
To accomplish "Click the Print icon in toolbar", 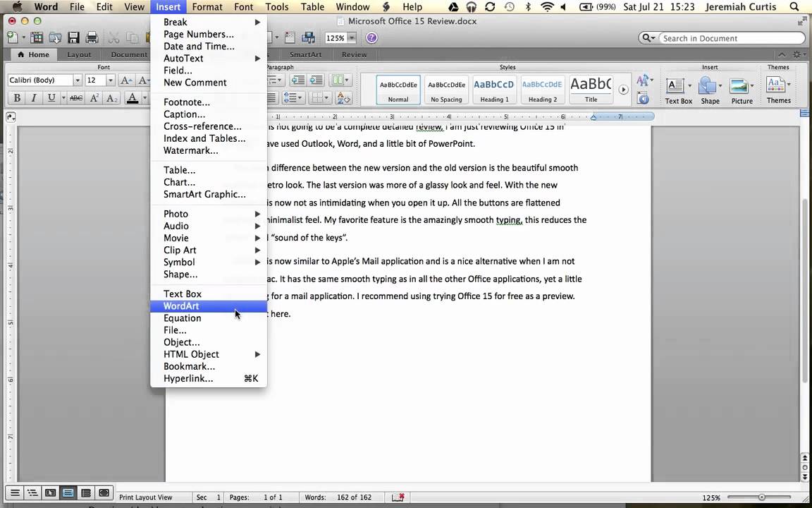I will tap(92, 38).
